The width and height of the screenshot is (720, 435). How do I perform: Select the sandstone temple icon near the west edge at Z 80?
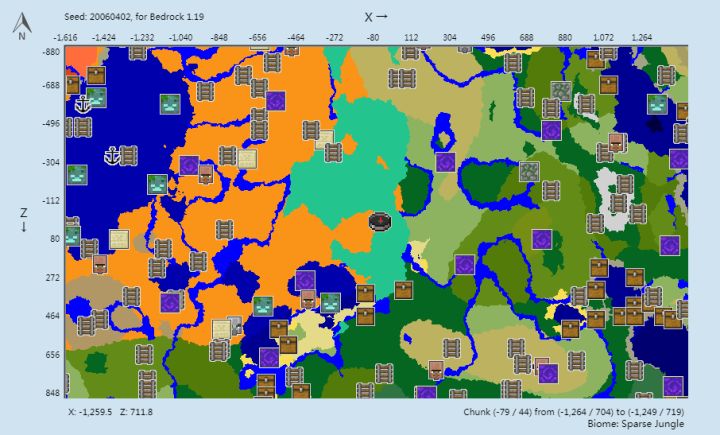tap(119, 239)
